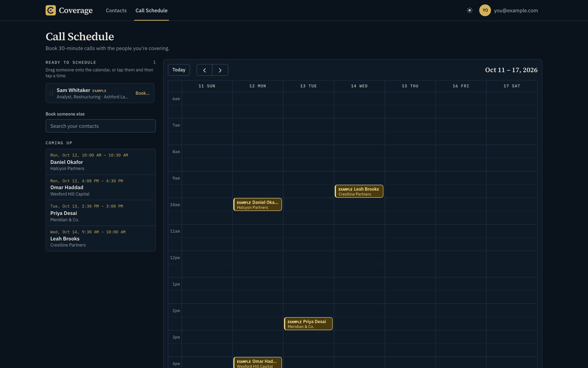588x368 pixels.
Task: Click the Coverage brand name
Action: (76, 11)
